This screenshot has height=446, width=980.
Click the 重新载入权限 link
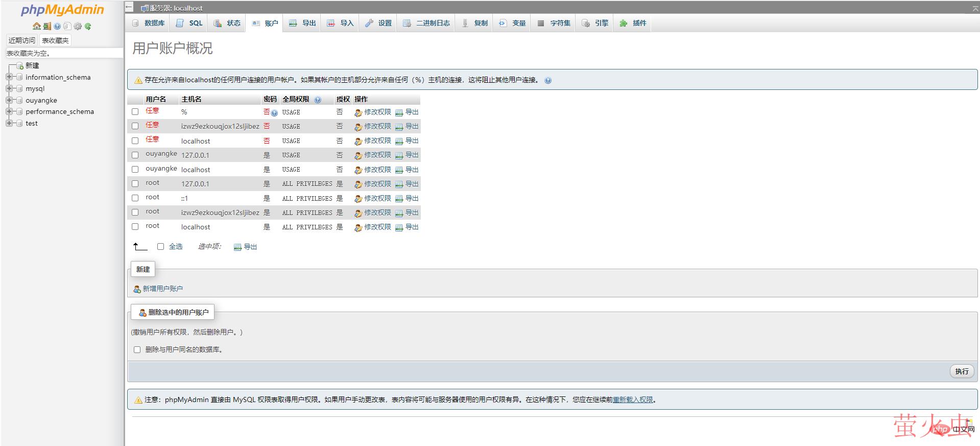pos(633,400)
